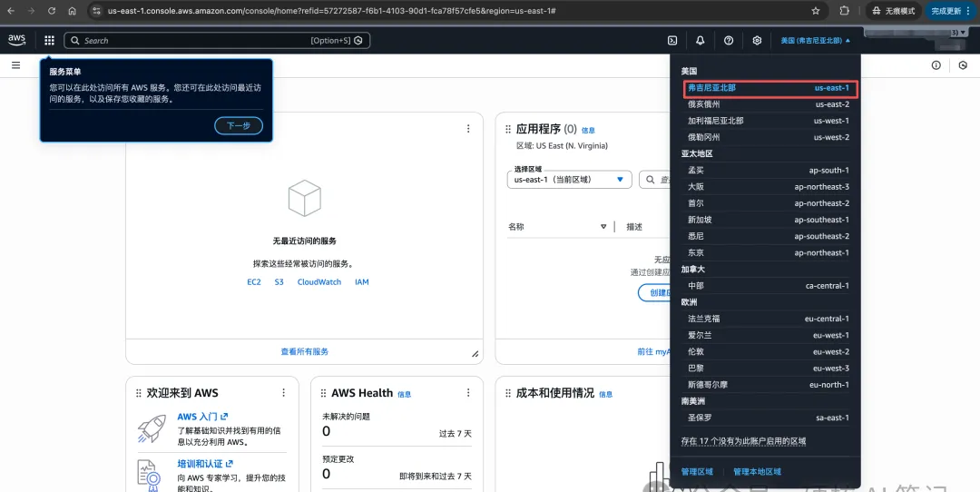Reload the browser page
The height and width of the screenshot is (492, 980).
pyautogui.click(x=52, y=11)
